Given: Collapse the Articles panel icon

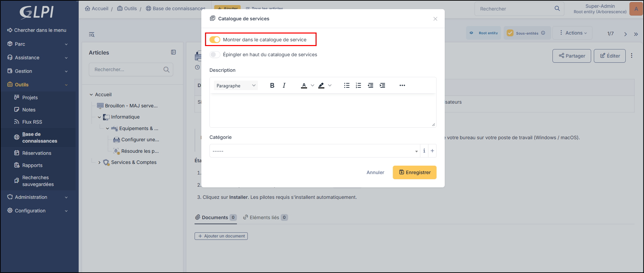Looking at the screenshot, I should pyautogui.click(x=174, y=52).
